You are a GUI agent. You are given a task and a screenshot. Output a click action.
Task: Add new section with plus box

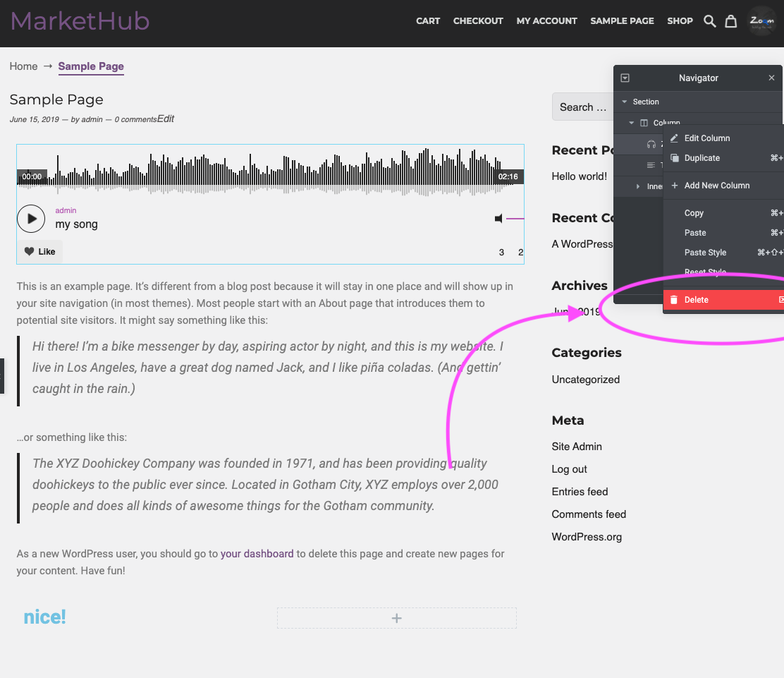pos(396,619)
